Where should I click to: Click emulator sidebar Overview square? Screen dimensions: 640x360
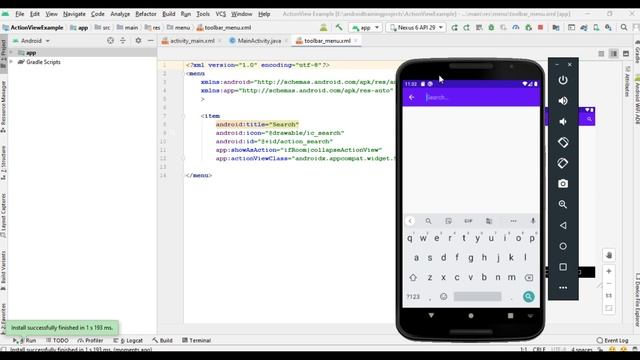click(x=563, y=267)
